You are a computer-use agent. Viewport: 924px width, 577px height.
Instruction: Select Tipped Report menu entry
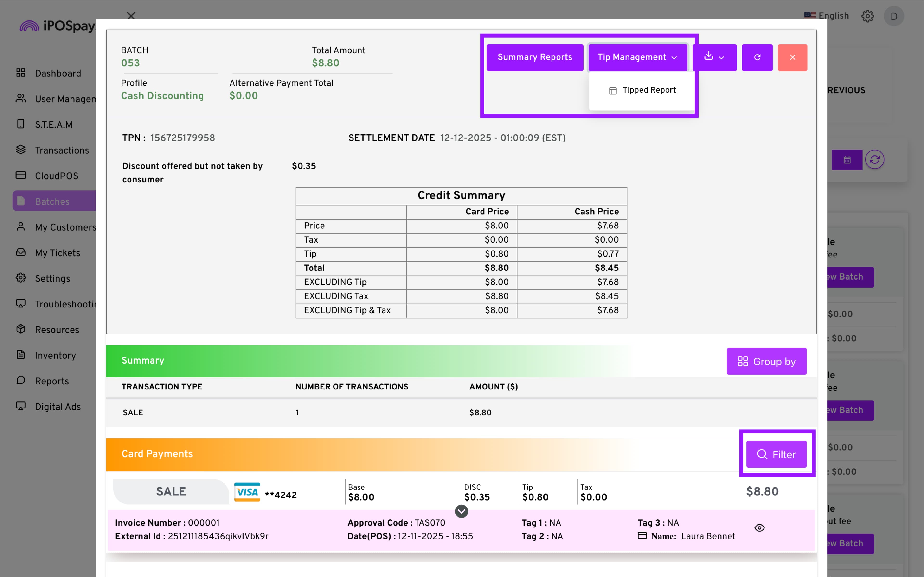[643, 90]
